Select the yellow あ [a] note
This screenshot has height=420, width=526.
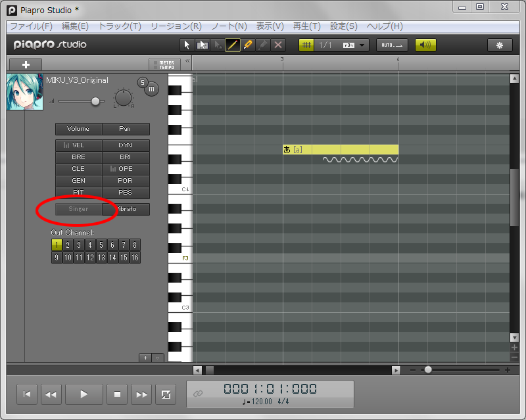(x=341, y=150)
